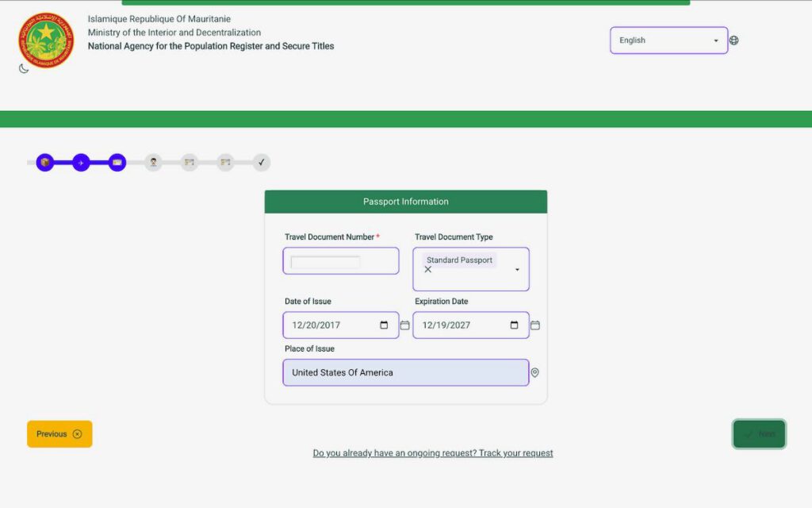This screenshot has width=812, height=508.
Task: Click the Standard Passport chip
Action: (459, 260)
